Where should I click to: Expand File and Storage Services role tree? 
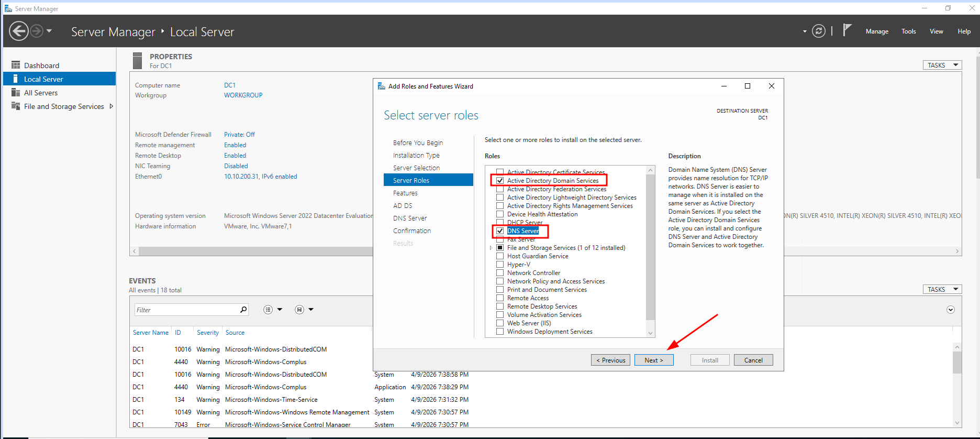(x=491, y=248)
